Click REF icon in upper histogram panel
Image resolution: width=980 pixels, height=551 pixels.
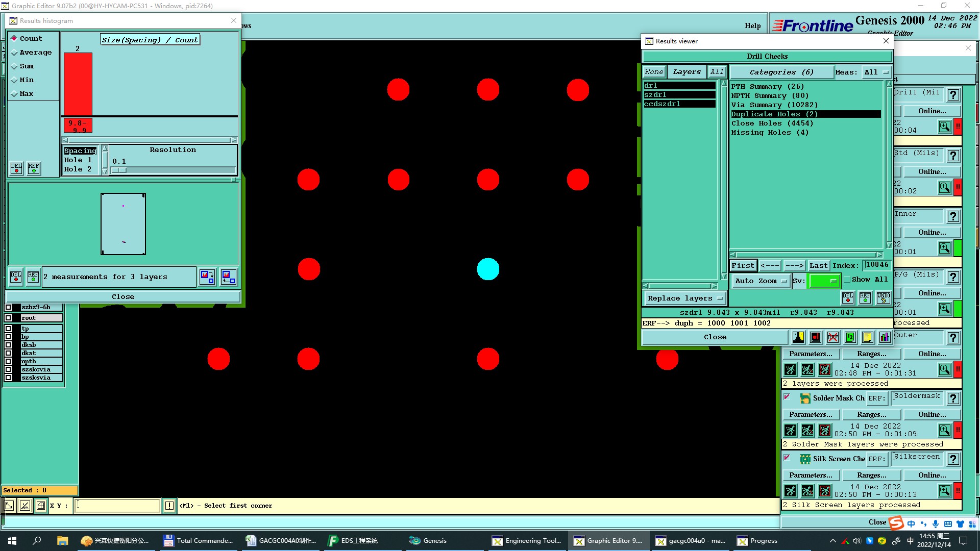(x=34, y=168)
